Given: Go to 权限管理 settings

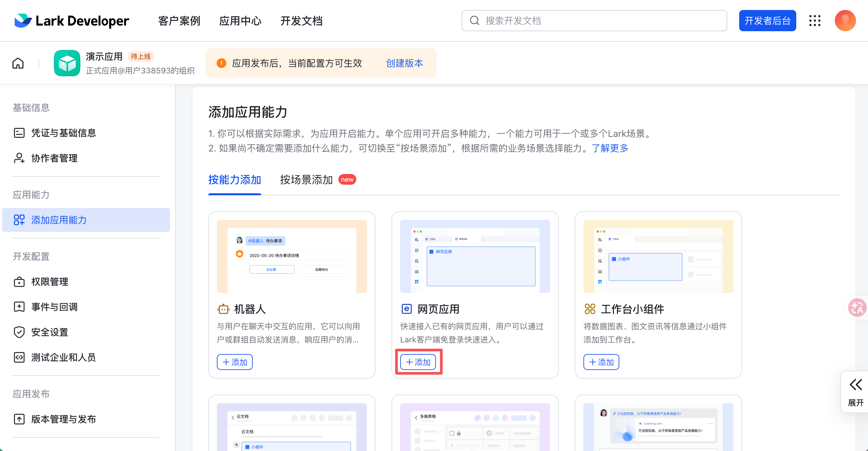Looking at the screenshot, I should pyautogui.click(x=49, y=281).
